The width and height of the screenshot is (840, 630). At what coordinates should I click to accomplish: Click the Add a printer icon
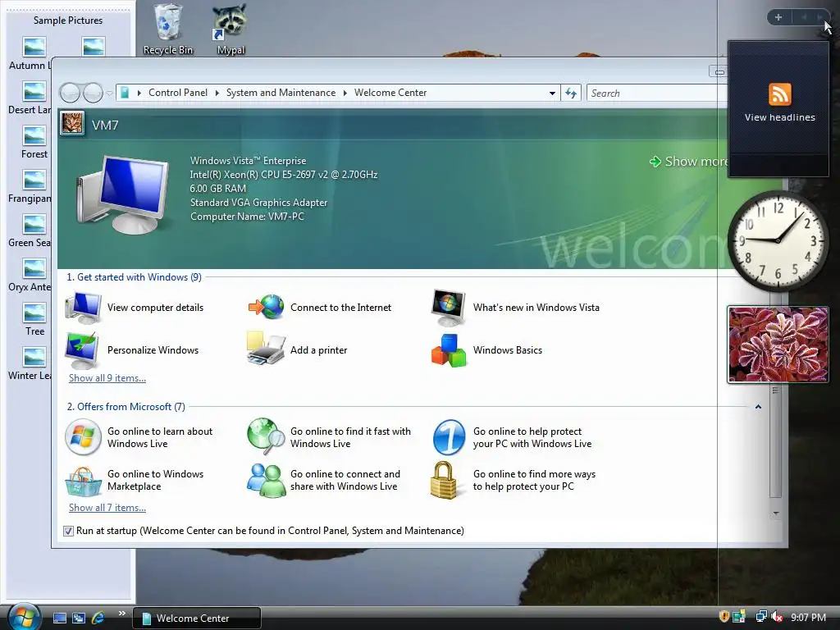[x=266, y=349]
